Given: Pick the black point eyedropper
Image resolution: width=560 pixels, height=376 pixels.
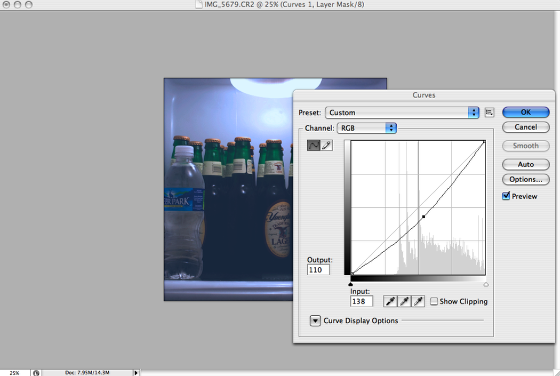Looking at the screenshot, I should coord(390,301).
